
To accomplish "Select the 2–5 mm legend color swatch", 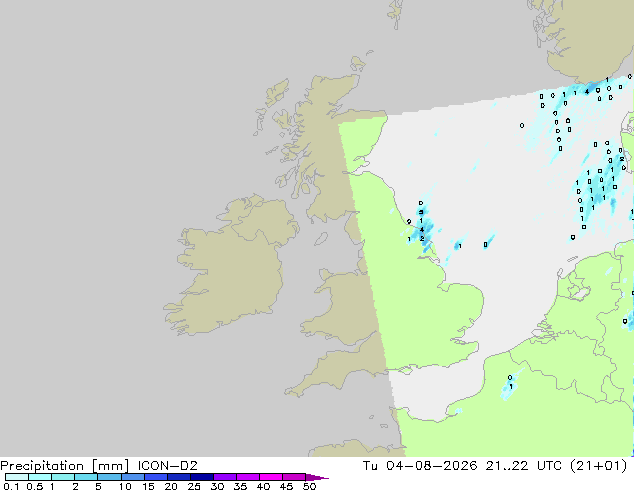I will point(86,477).
